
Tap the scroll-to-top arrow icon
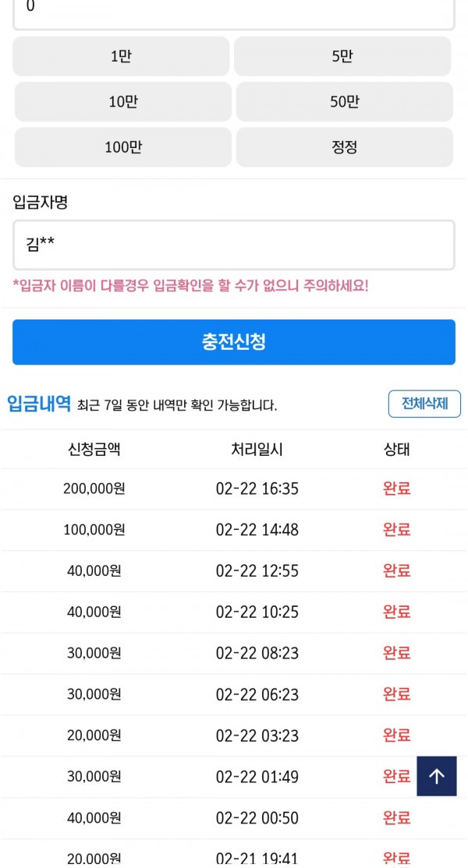click(437, 776)
